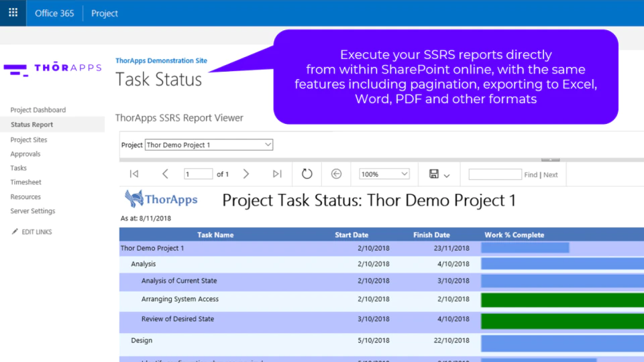Jump to last page of report
This screenshot has height=362, width=644.
pyautogui.click(x=277, y=174)
